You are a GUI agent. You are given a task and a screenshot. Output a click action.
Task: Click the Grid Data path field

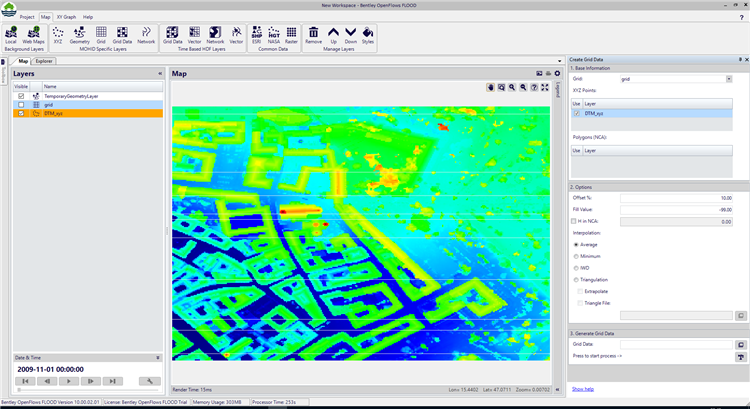[676, 344]
